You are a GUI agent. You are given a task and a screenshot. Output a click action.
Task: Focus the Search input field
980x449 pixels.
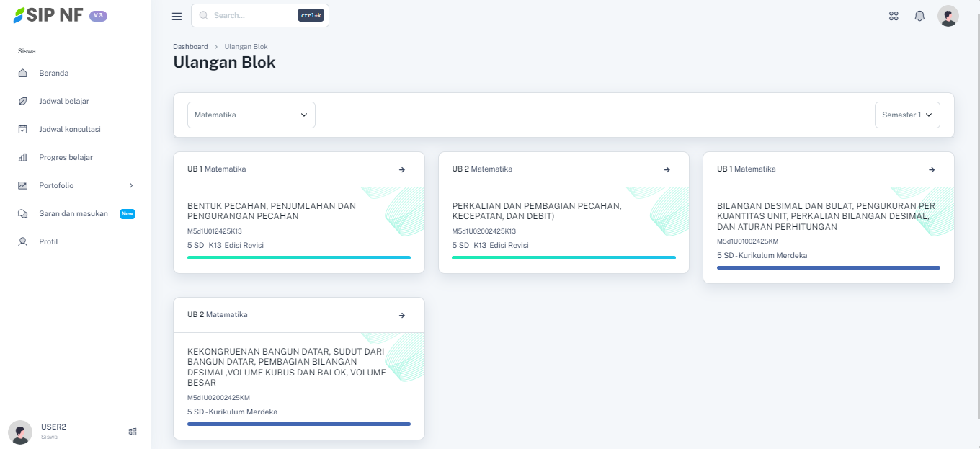tap(252, 15)
